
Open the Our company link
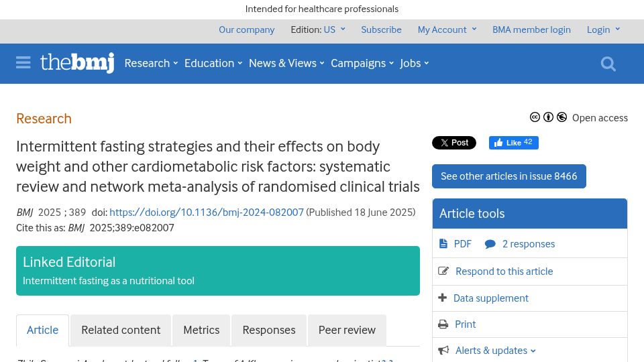click(x=246, y=29)
